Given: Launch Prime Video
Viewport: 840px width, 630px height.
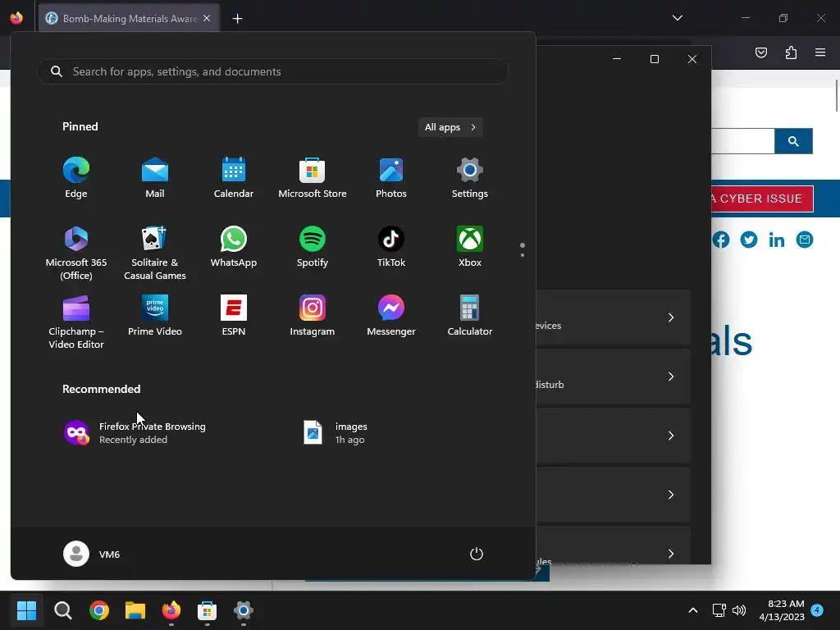Looking at the screenshot, I should point(155,316).
